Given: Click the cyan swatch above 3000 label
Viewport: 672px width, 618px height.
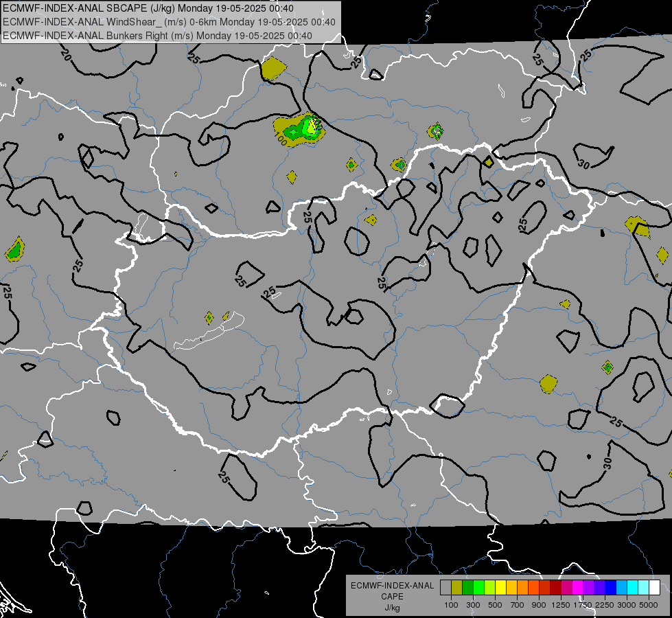Looking at the screenshot, I should [x=632, y=588].
